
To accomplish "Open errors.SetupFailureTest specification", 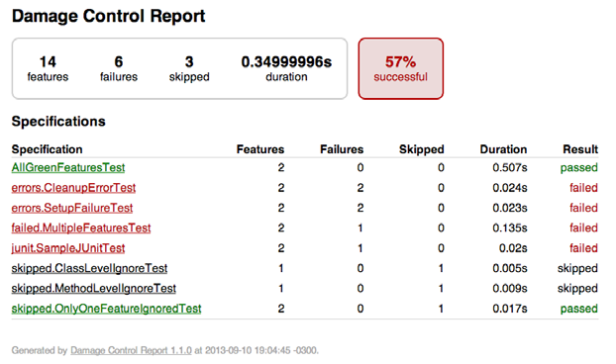I will 72,208.
